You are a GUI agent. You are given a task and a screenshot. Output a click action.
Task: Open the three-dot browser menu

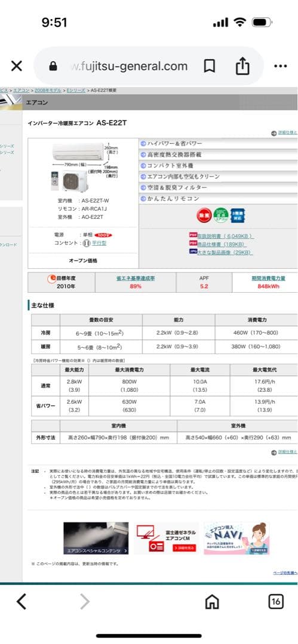(280, 66)
